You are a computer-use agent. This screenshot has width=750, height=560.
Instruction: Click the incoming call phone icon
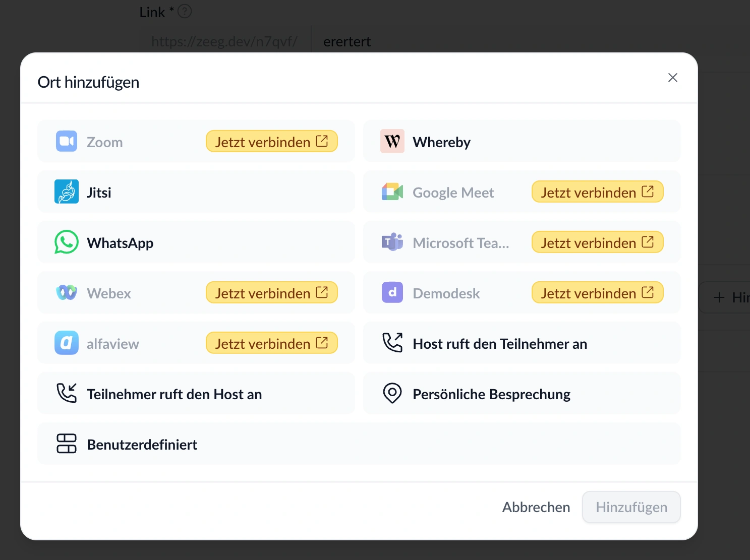point(67,394)
